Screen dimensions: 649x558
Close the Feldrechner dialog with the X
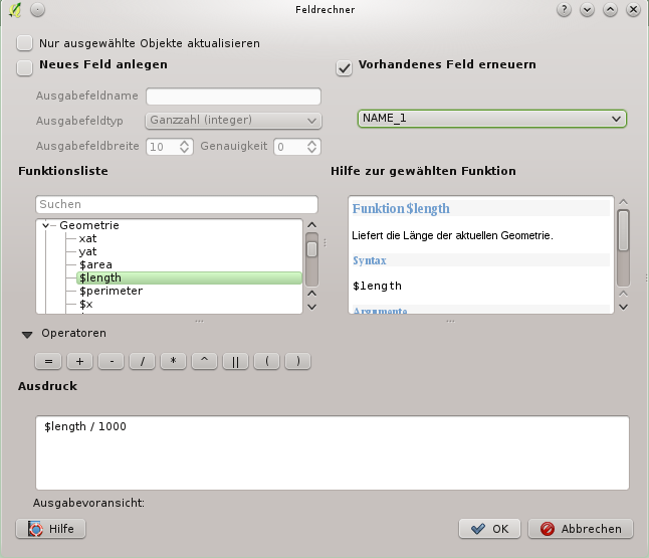pyautogui.click(x=633, y=10)
